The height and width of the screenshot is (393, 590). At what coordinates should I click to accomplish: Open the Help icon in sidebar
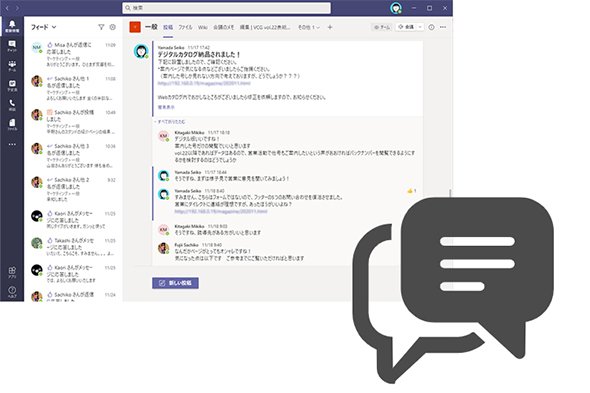point(12,292)
